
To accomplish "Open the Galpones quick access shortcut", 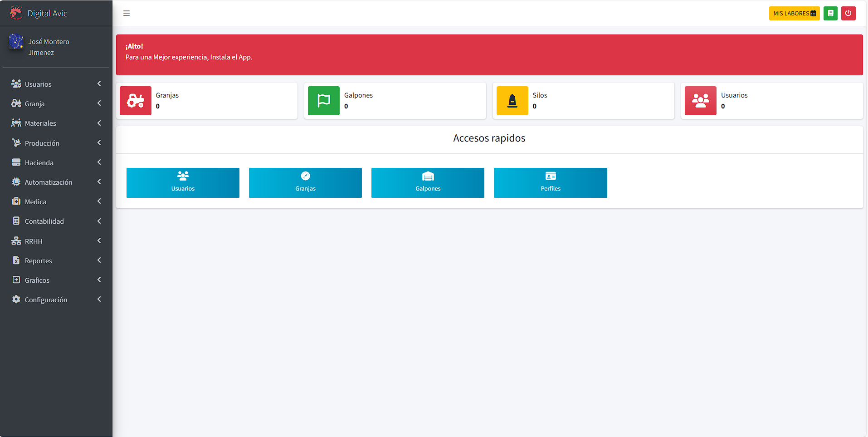I will click(428, 183).
